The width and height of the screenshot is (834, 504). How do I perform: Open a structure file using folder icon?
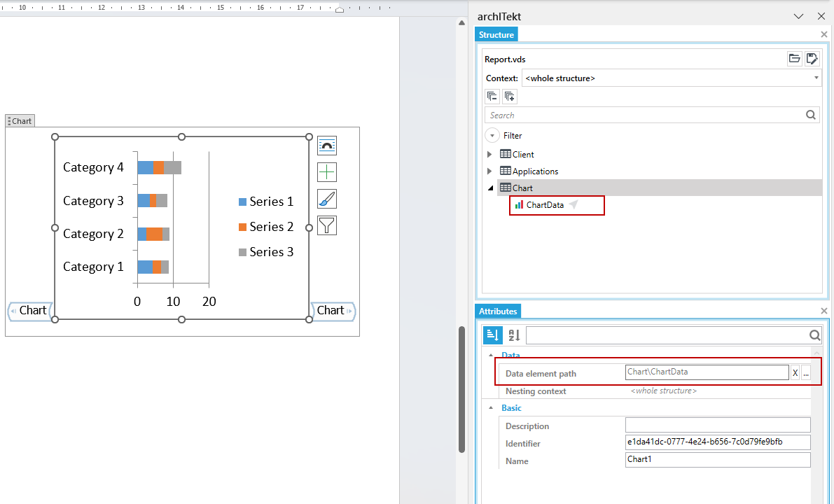coord(794,59)
